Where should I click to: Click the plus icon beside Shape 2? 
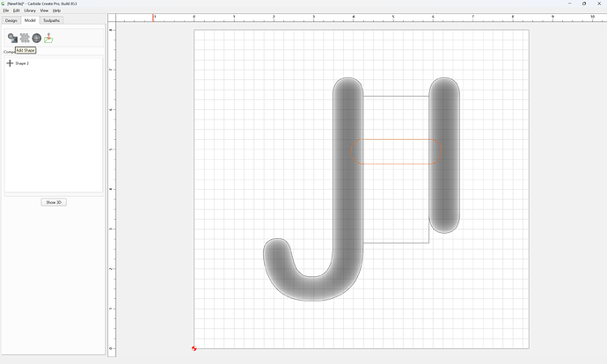[10, 63]
